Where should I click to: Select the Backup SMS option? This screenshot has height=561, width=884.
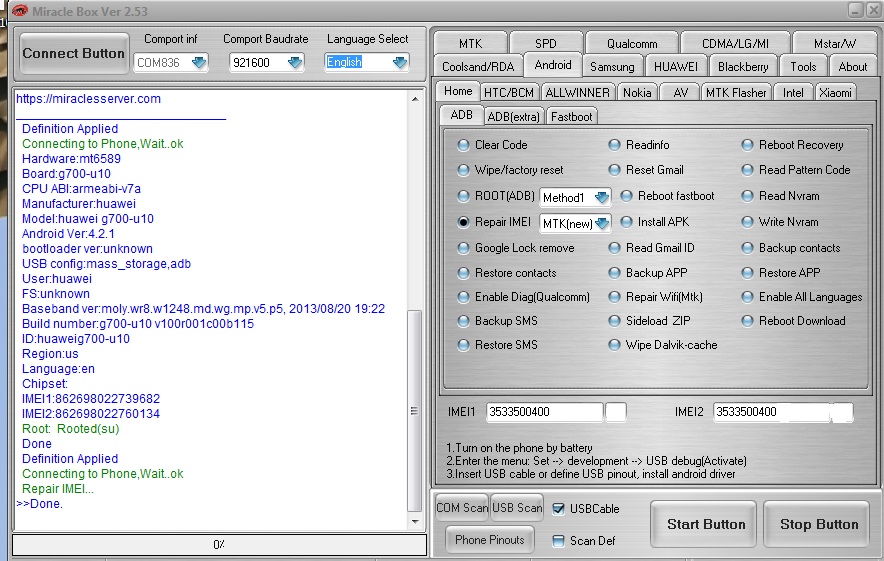point(463,321)
